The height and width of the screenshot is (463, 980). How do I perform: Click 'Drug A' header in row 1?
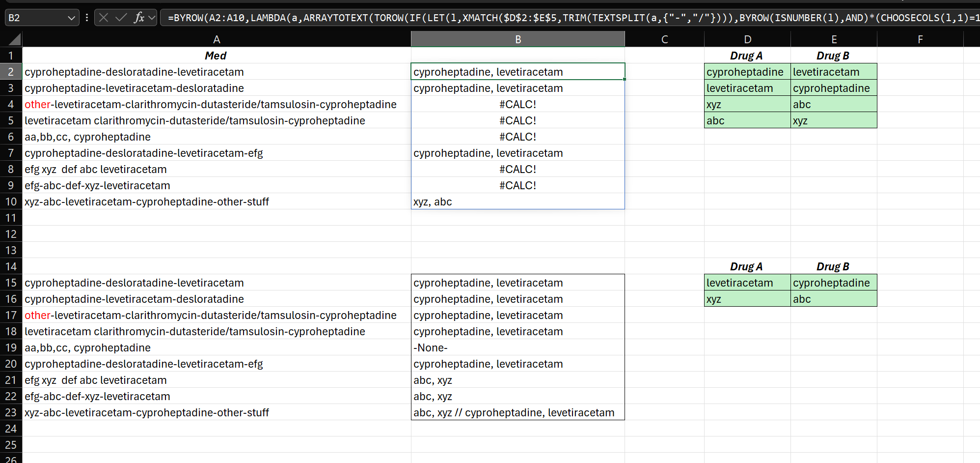[747, 56]
